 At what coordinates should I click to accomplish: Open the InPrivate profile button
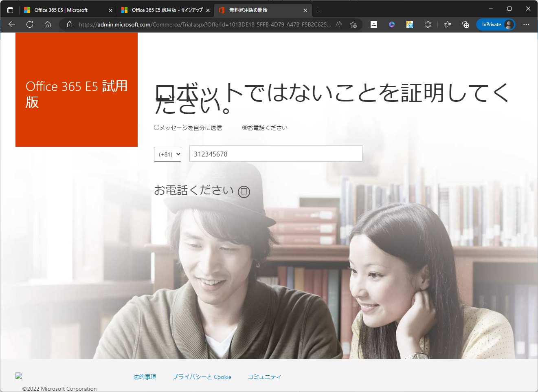click(x=496, y=24)
